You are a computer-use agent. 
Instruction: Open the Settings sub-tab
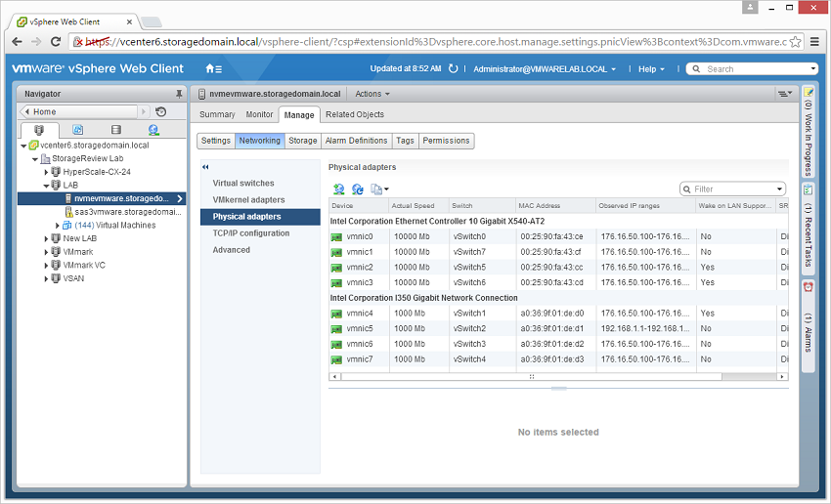coord(216,141)
